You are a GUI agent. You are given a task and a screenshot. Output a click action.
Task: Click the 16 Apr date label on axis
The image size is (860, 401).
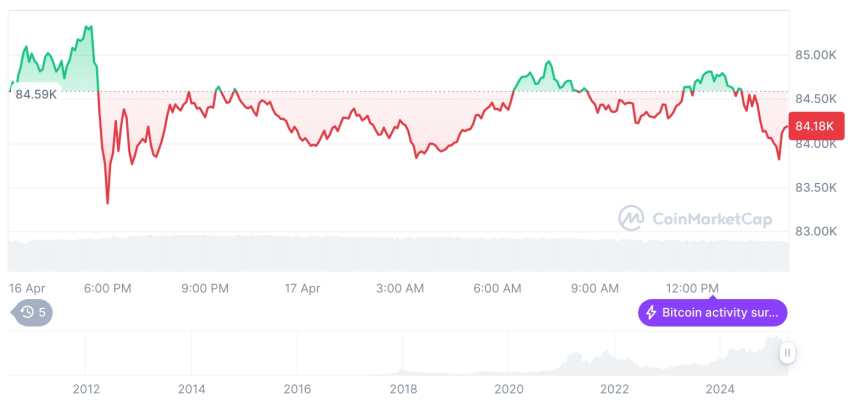(27, 288)
